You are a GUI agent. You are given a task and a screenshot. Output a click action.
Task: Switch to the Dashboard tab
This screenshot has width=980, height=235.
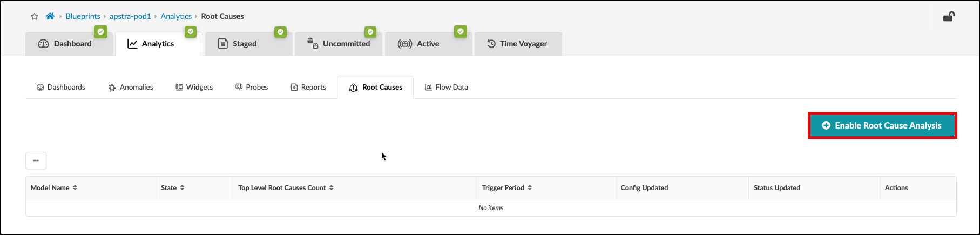click(x=65, y=44)
